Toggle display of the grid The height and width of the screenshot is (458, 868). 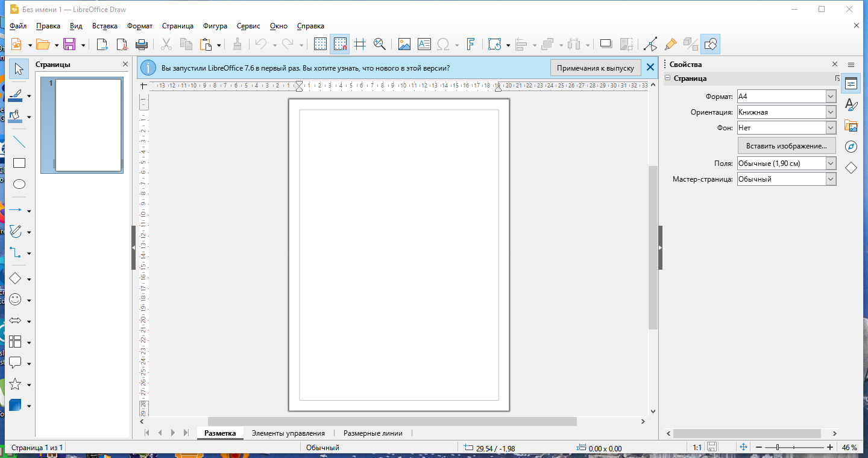tap(320, 44)
